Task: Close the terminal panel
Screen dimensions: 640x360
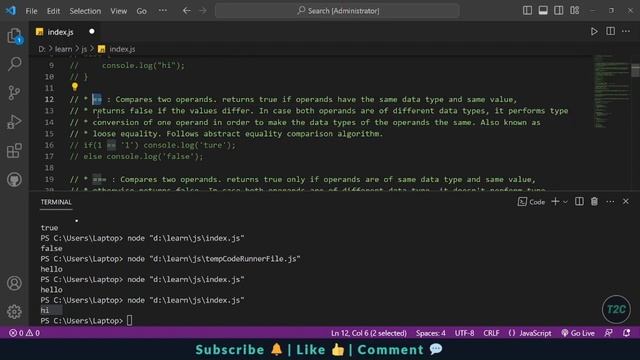Action: pos(626,202)
